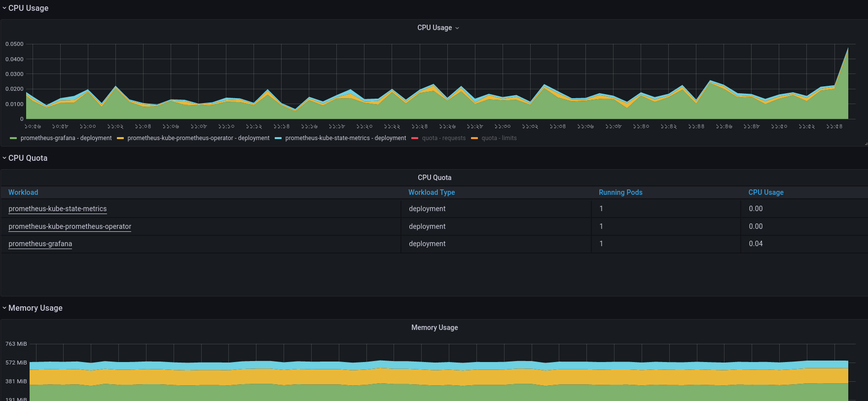
Task: Click the CPU spike at graph's right end
Action: coord(848,49)
